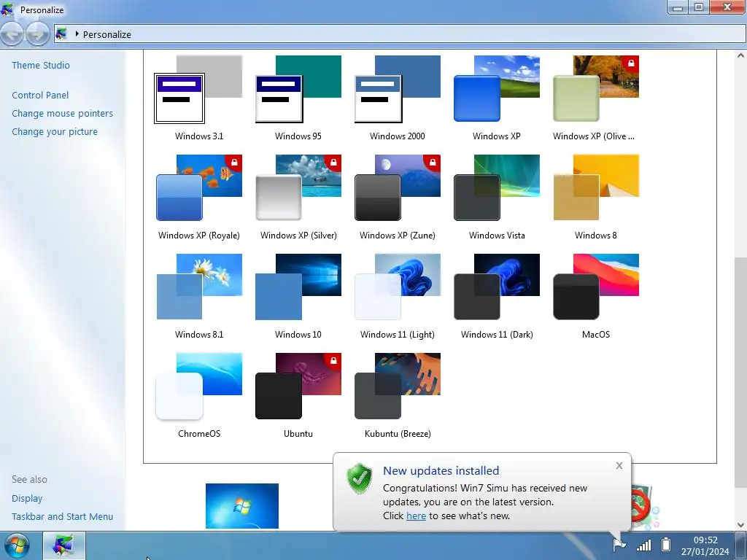Open Change mouse pointers

[63, 113]
